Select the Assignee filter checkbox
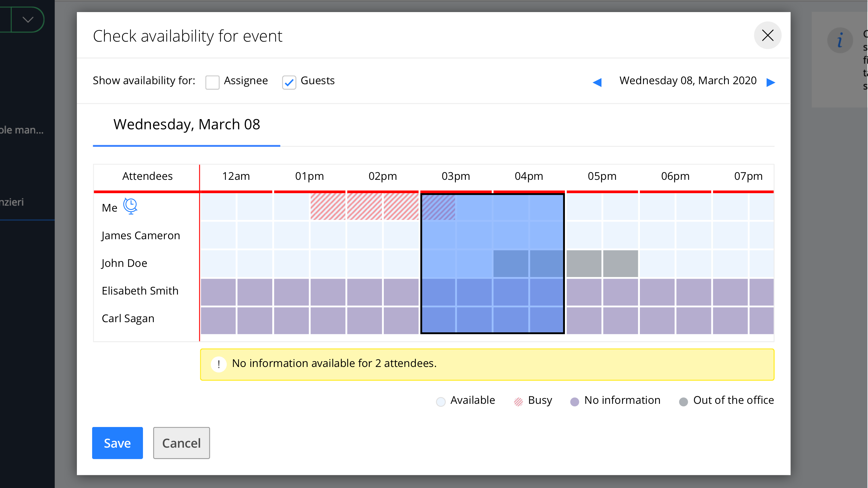 pyautogui.click(x=213, y=82)
